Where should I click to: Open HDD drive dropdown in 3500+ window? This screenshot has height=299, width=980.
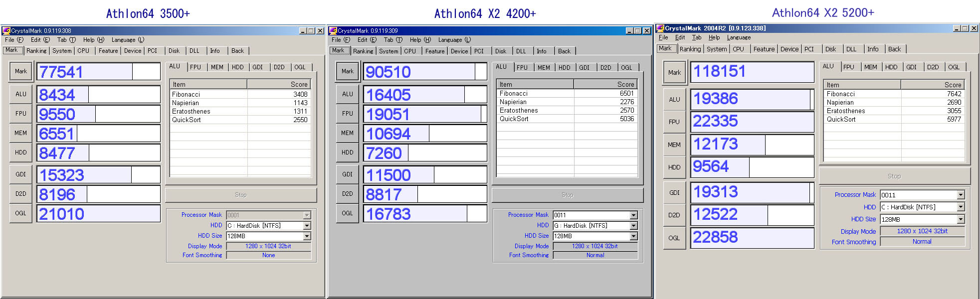[x=307, y=226]
